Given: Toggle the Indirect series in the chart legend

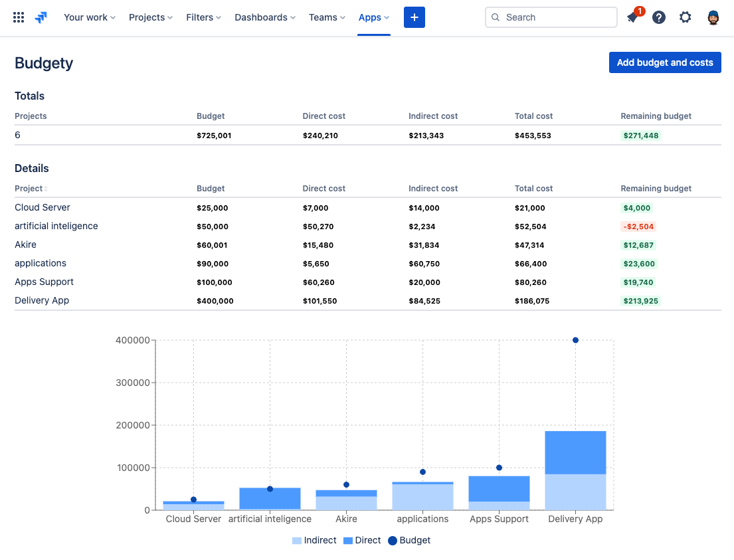Looking at the screenshot, I should [314, 540].
